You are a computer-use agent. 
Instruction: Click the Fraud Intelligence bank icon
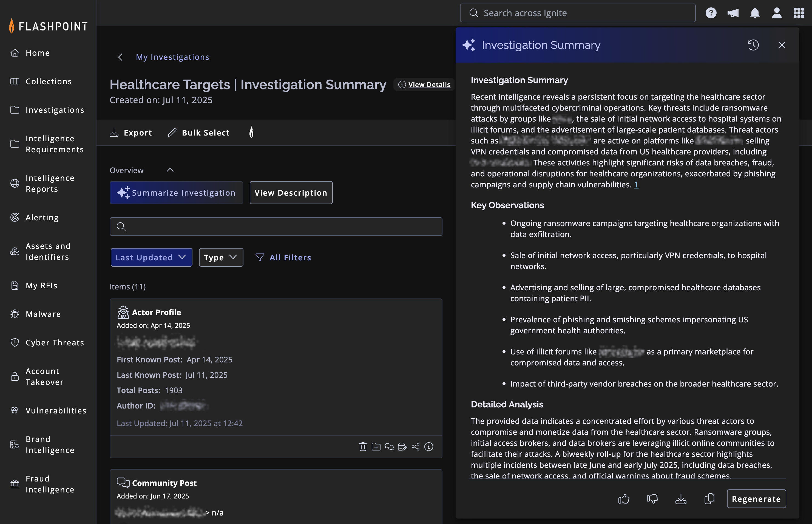(15, 484)
